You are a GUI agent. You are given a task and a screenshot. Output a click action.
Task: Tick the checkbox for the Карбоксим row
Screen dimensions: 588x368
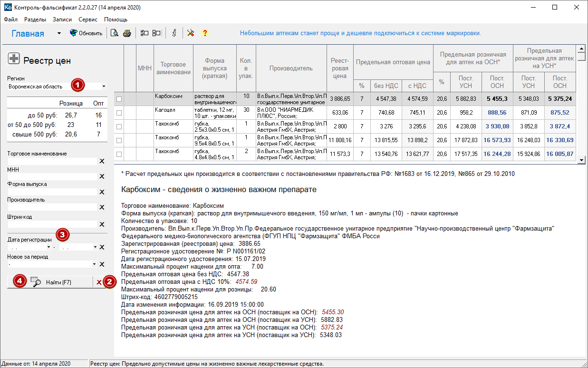click(119, 99)
